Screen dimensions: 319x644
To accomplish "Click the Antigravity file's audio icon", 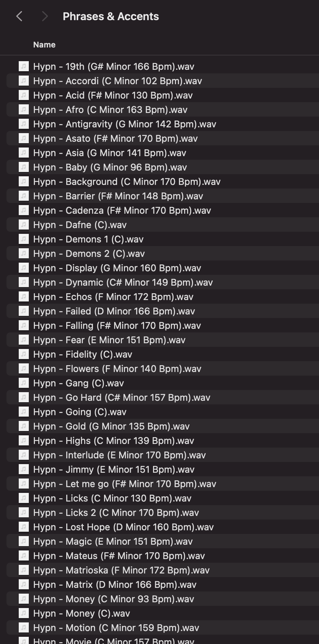I will [x=24, y=124].
